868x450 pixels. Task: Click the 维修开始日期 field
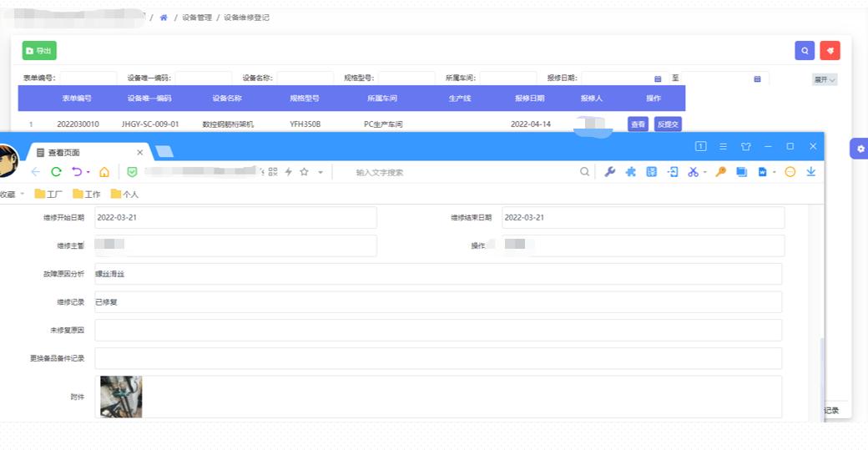tap(236, 218)
